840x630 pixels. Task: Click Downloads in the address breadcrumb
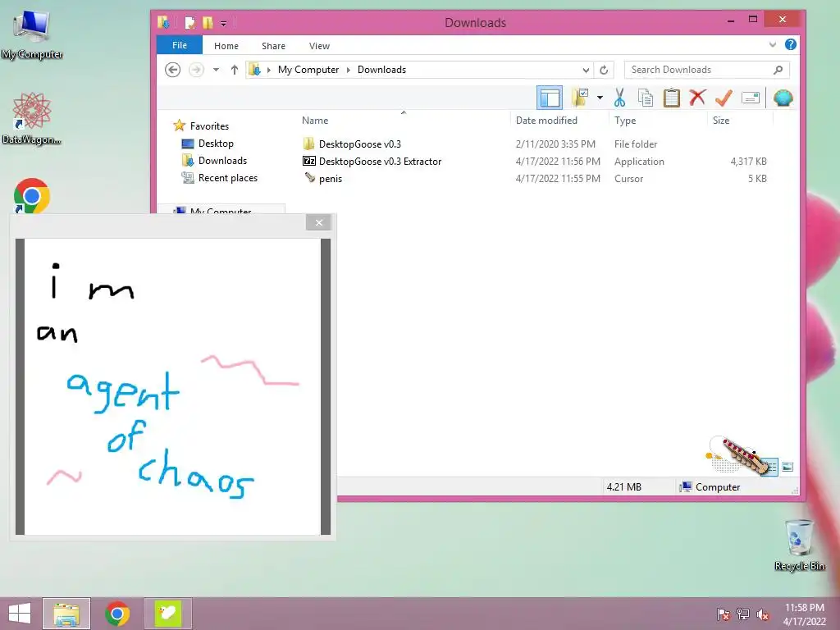[x=381, y=70]
